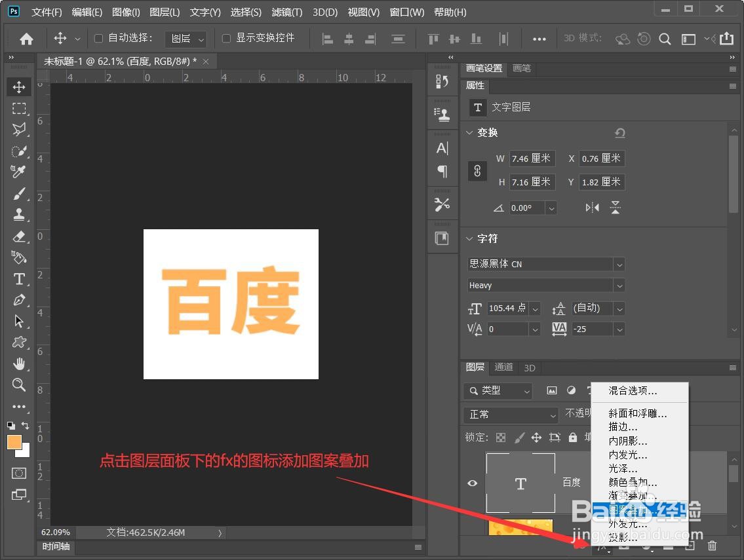This screenshot has width=744, height=560.
Task: Collapse the 字符 section
Action: (x=469, y=238)
